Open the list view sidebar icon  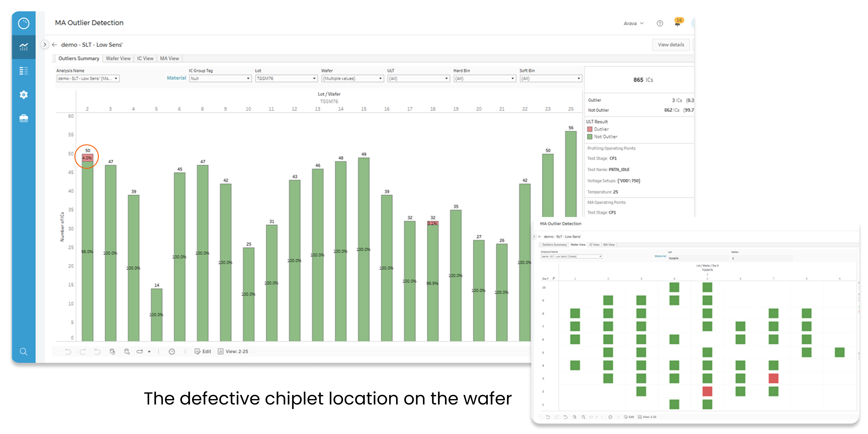[x=24, y=71]
